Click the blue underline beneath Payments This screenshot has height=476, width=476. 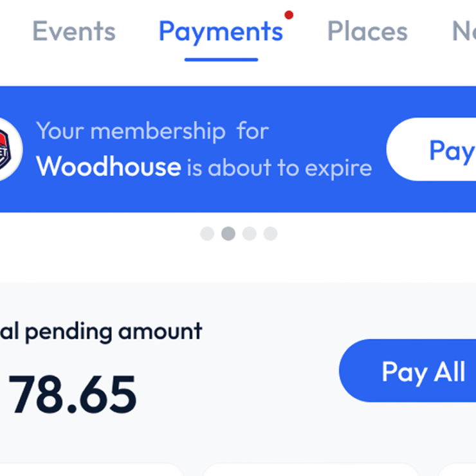221,59
